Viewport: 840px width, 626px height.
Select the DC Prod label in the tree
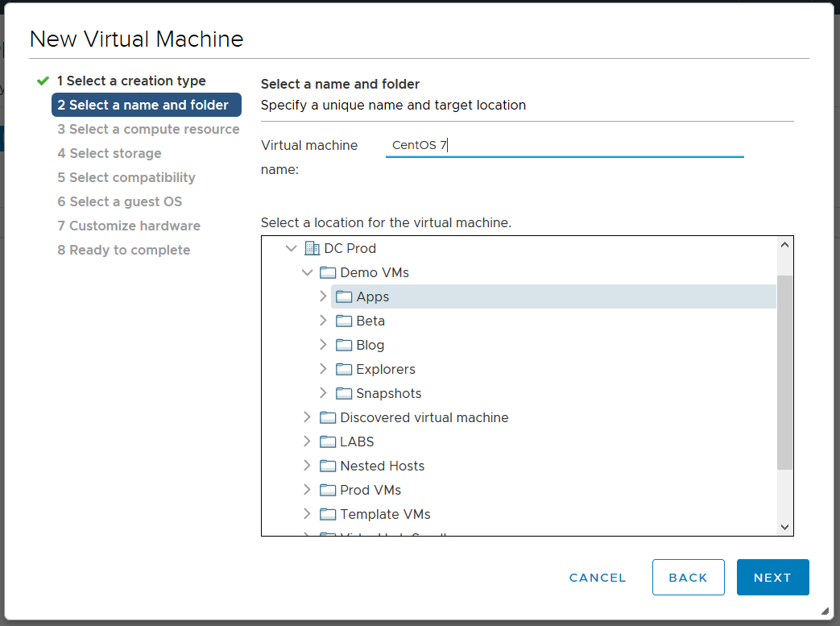(350, 248)
